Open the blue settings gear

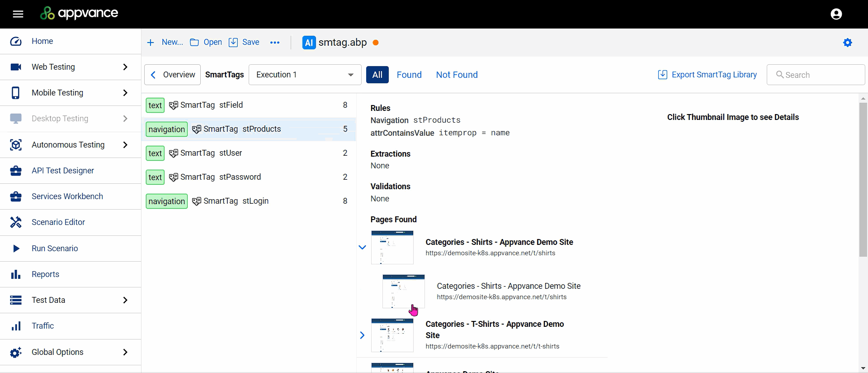(x=848, y=43)
